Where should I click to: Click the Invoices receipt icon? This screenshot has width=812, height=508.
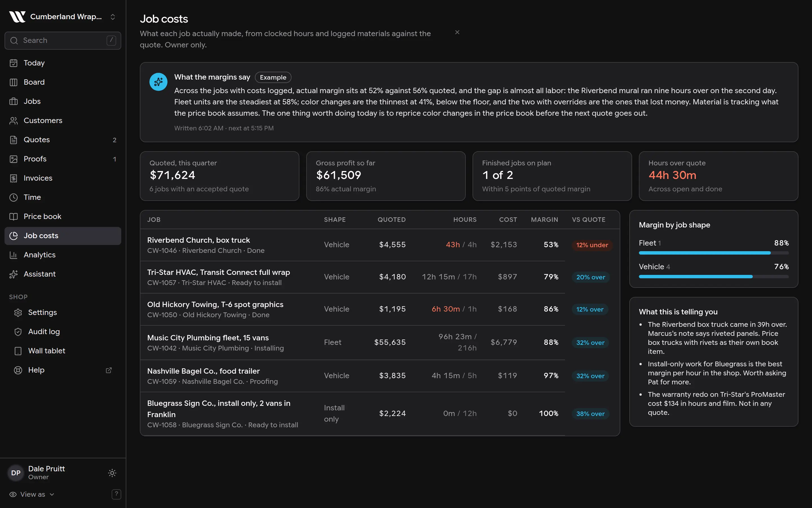[14, 178]
